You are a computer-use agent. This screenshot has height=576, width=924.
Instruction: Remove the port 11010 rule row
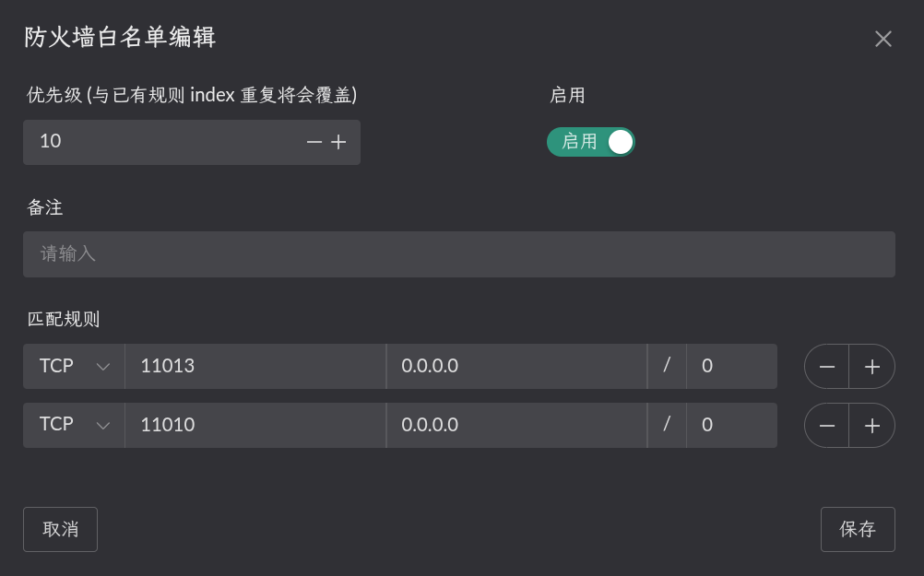point(827,426)
